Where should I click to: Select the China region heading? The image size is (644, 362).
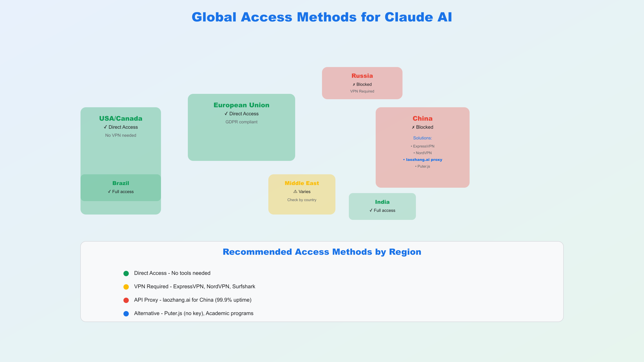[x=423, y=119]
